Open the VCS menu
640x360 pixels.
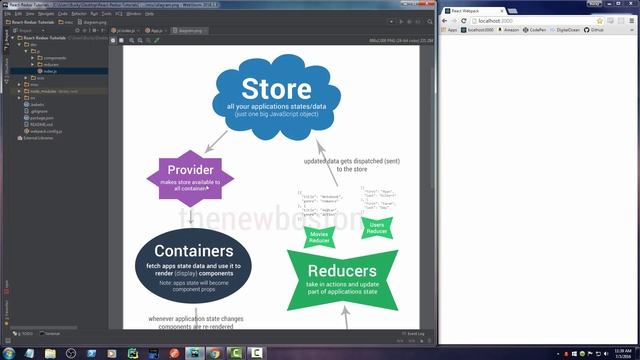click(x=119, y=14)
